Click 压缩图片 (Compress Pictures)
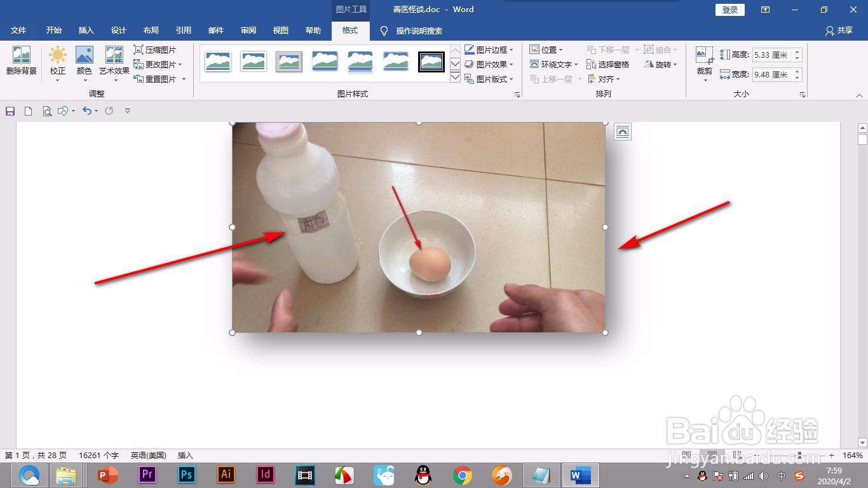This screenshot has width=868, height=488. pyautogui.click(x=155, y=50)
